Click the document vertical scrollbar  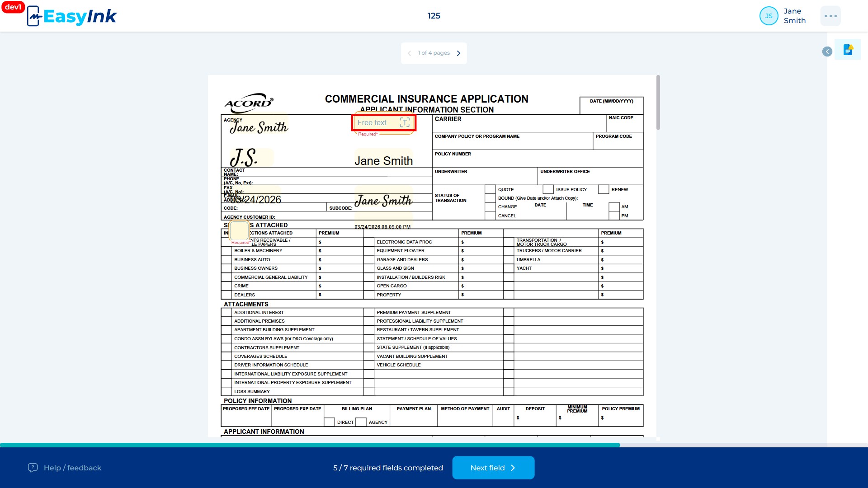click(x=658, y=103)
